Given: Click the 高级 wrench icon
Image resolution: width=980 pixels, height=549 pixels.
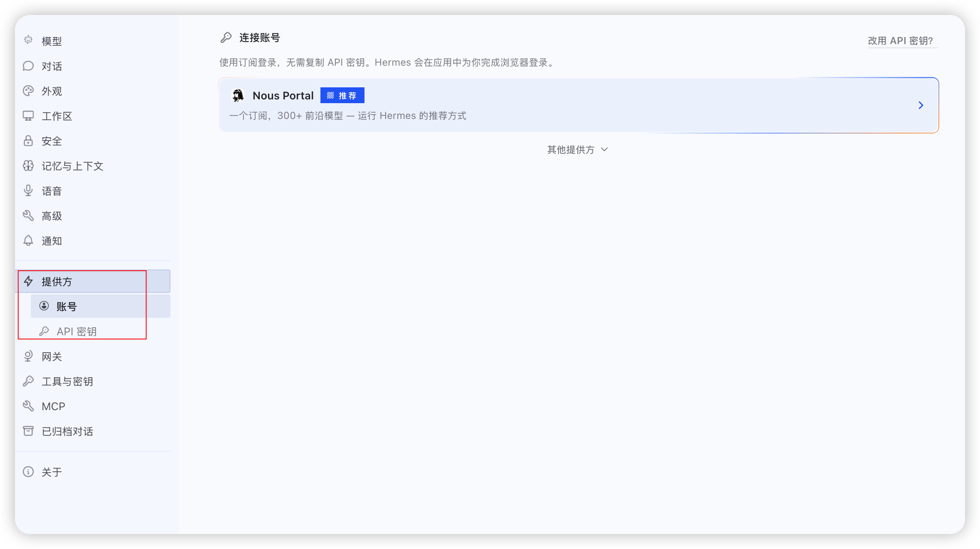Looking at the screenshot, I should tap(28, 215).
